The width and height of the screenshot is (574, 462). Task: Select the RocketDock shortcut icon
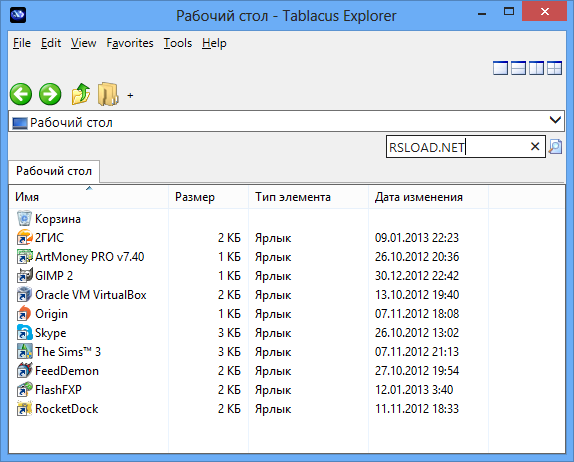click(x=24, y=409)
